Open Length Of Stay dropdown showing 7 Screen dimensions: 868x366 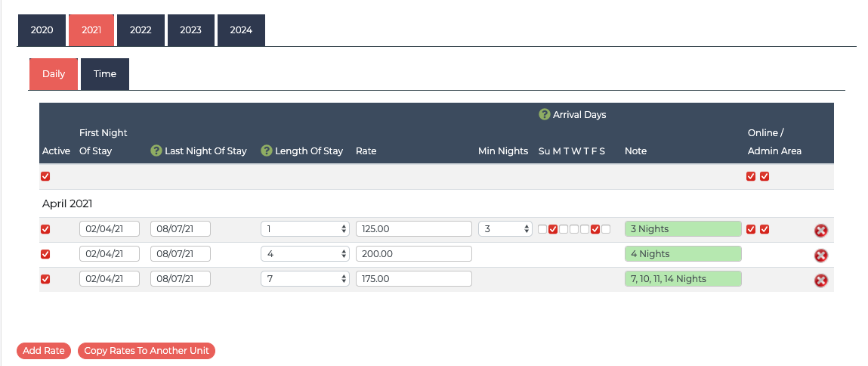(305, 279)
